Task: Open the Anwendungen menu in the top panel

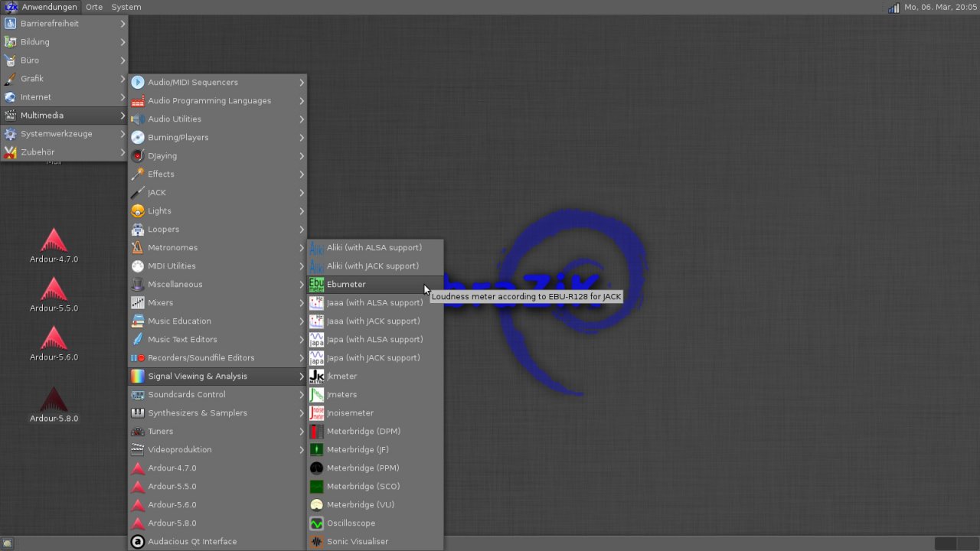Action: tap(41, 7)
